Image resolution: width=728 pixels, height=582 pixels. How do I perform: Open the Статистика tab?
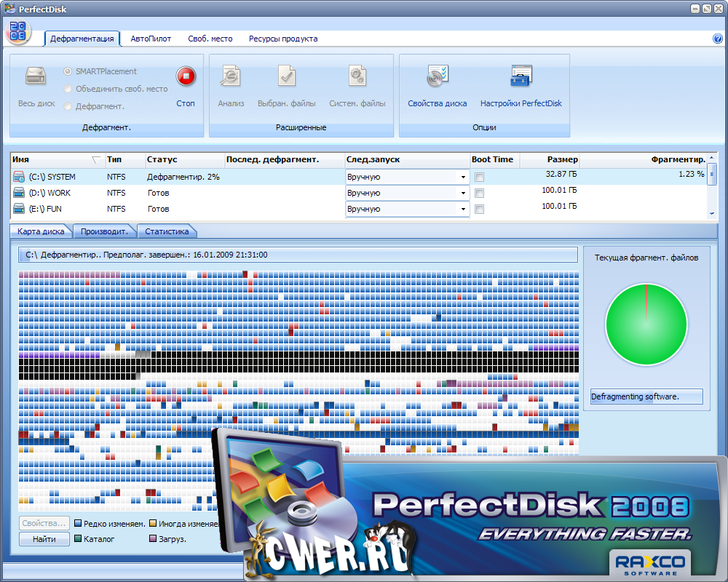coord(167,231)
